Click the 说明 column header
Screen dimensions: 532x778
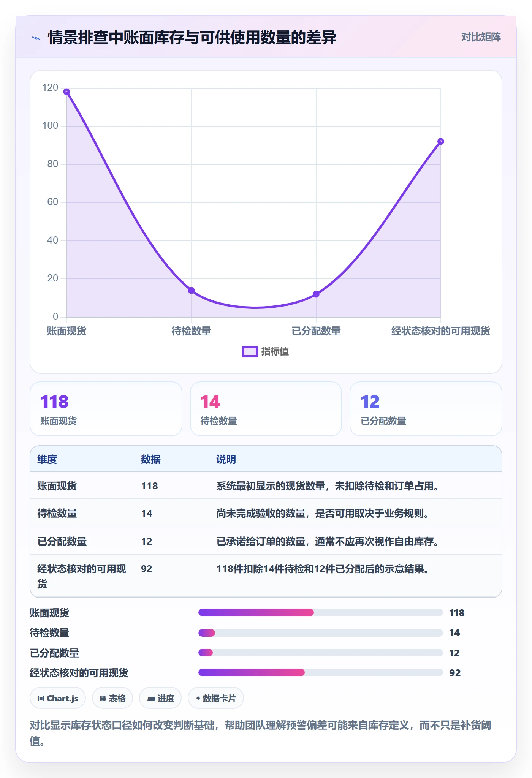[x=226, y=459]
